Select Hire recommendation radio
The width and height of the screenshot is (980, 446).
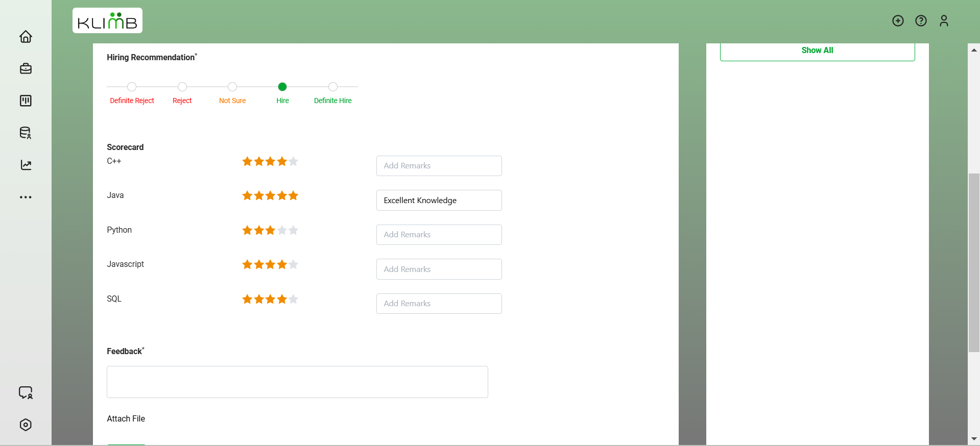click(282, 87)
